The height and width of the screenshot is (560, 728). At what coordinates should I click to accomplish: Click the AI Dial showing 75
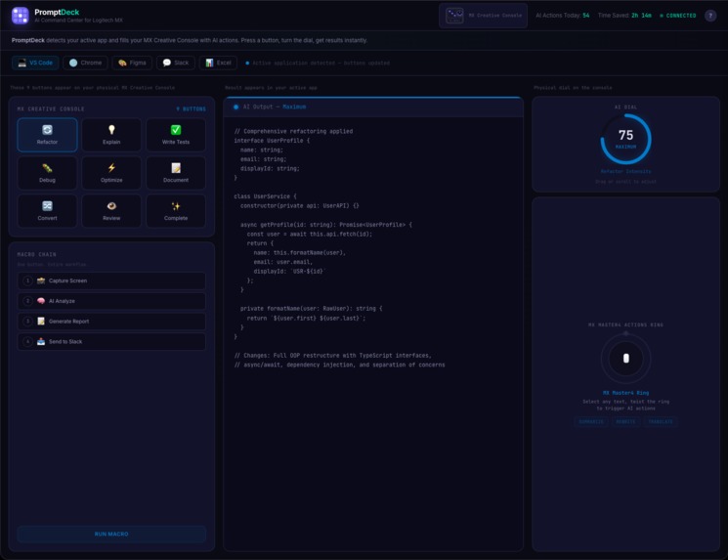coord(625,139)
